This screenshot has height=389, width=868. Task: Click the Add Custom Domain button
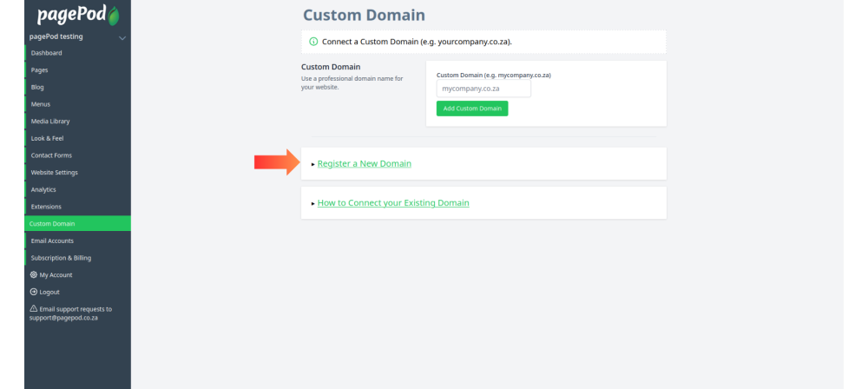click(x=472, y=109)
